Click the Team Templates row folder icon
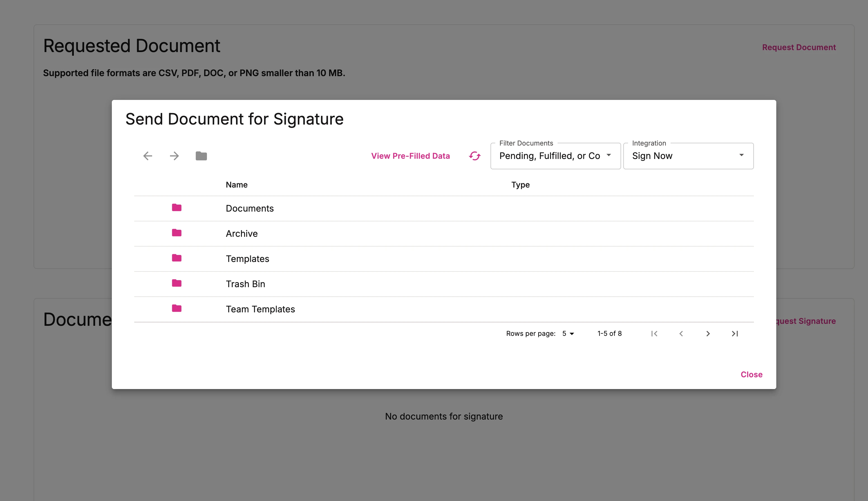The height and width of the screenshot is (501, 868). (177, 308)
